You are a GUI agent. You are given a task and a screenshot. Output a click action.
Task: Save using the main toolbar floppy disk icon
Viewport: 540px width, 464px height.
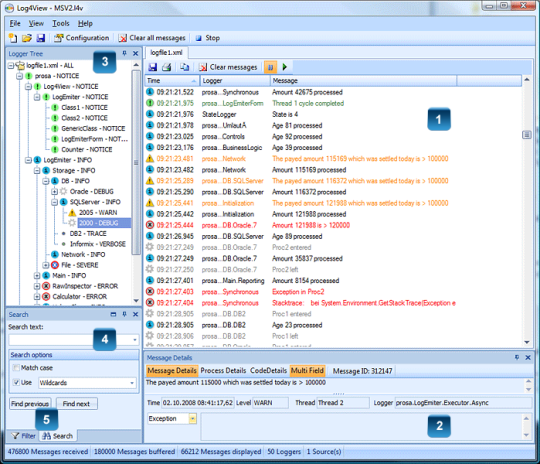click(x=41, y=38)
